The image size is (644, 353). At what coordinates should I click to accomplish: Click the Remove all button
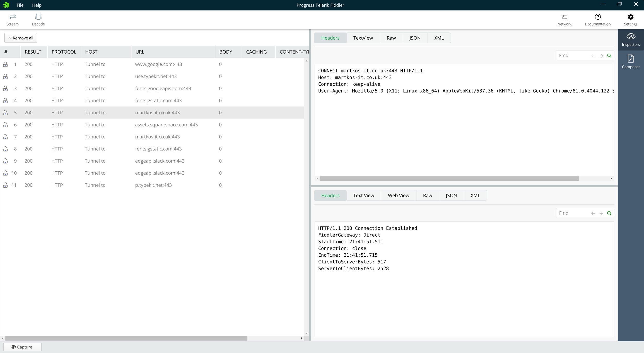(x=21, y=38)
